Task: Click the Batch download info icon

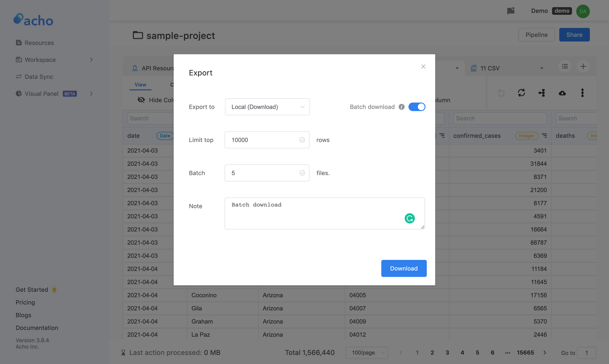Action: [x=402, y=107]
